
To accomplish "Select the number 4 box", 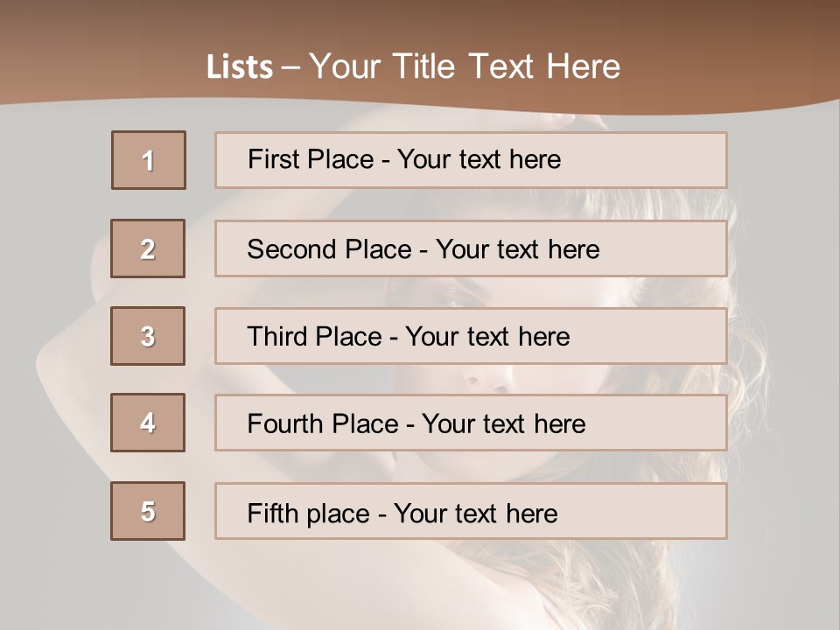I will [x=148, y=423].
